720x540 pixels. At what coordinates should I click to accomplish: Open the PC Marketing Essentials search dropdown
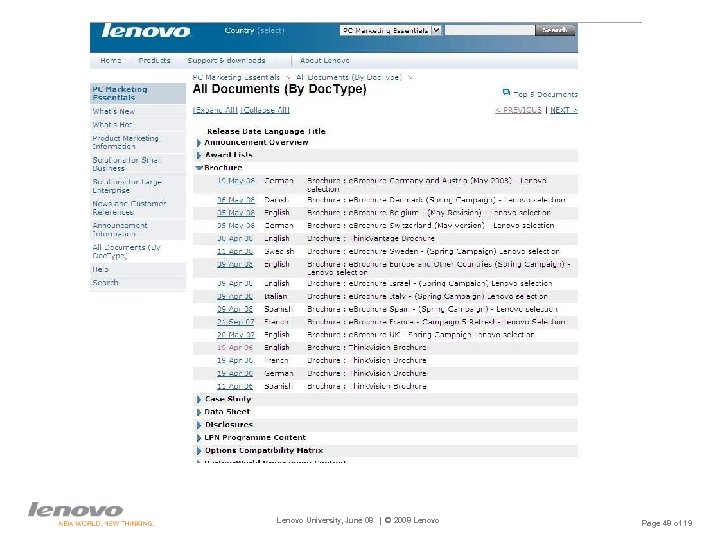click(390, 30)
